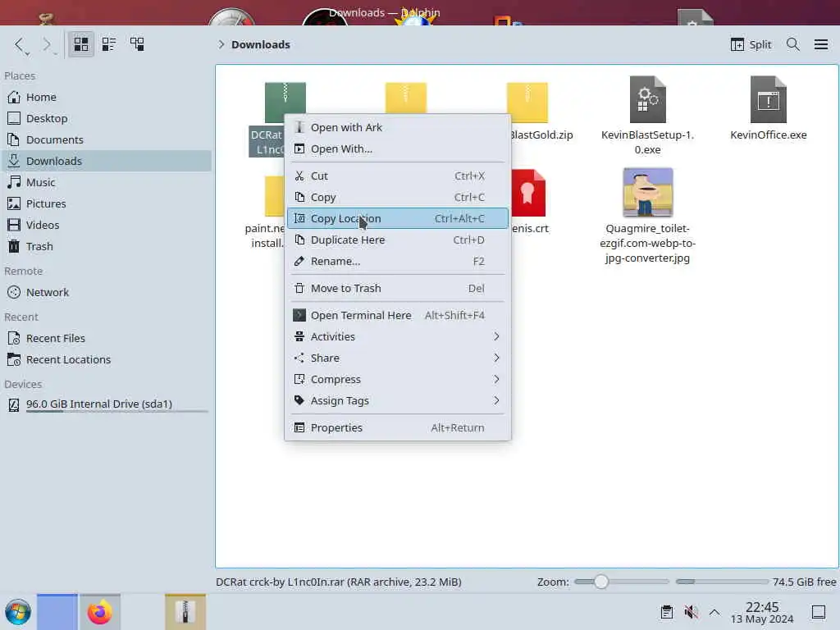Image resolution: width=840 pixels, height=630 pixels.
Task: Expand hidden system tray icons
Action: 714,612
